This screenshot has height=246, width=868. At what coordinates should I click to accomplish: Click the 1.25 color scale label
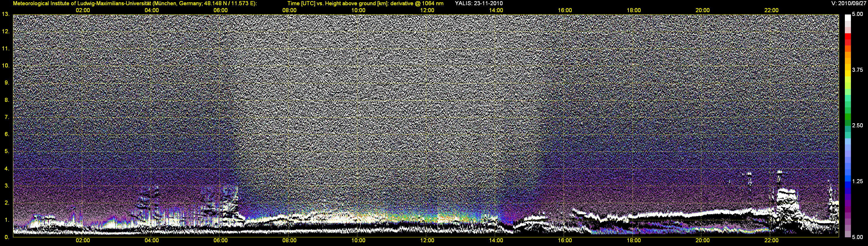858,181
